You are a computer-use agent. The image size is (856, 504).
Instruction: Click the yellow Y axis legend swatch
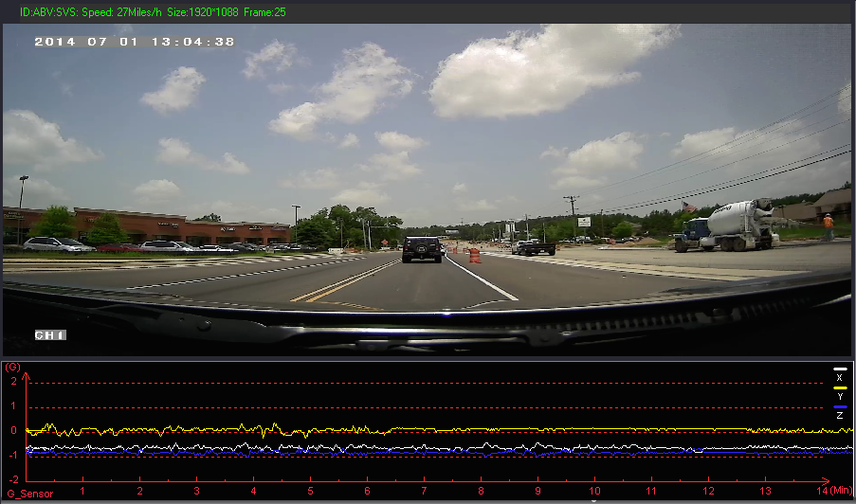pos(839,388)
